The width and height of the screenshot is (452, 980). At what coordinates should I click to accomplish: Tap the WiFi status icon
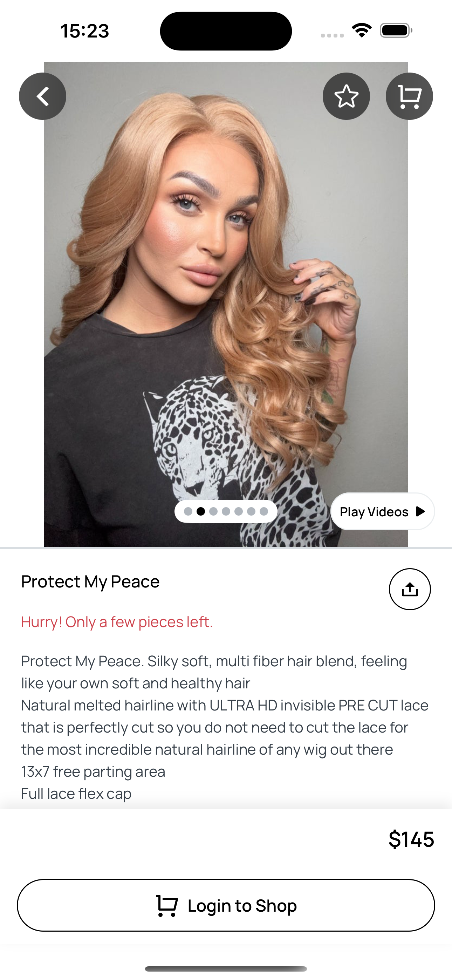(362, 30)
